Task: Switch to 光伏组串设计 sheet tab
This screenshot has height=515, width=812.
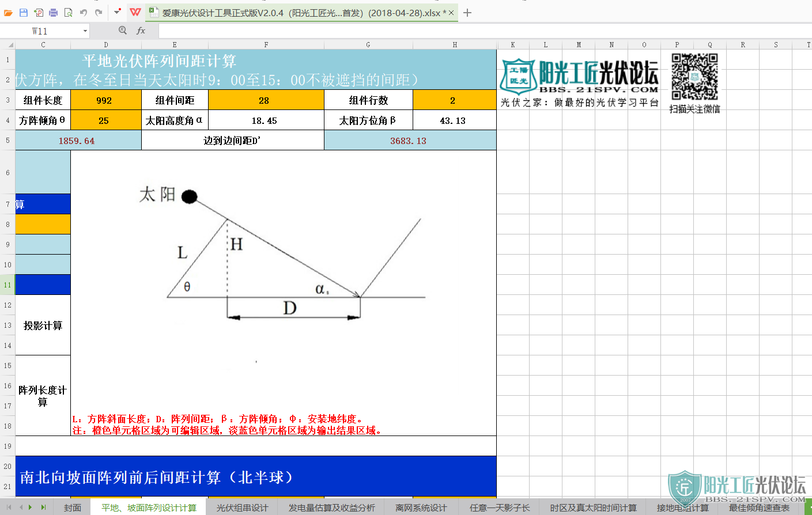Action: (x=243, y=508)
